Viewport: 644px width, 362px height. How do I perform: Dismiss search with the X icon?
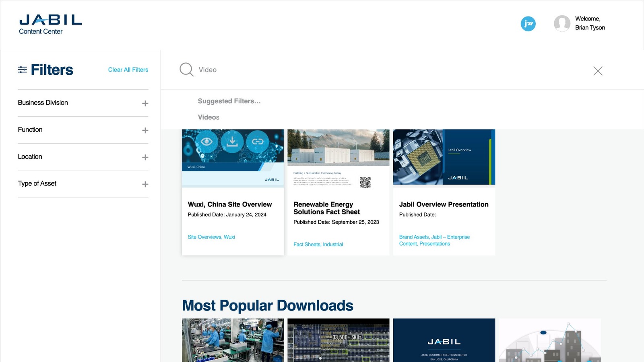[x=598, y=71]
